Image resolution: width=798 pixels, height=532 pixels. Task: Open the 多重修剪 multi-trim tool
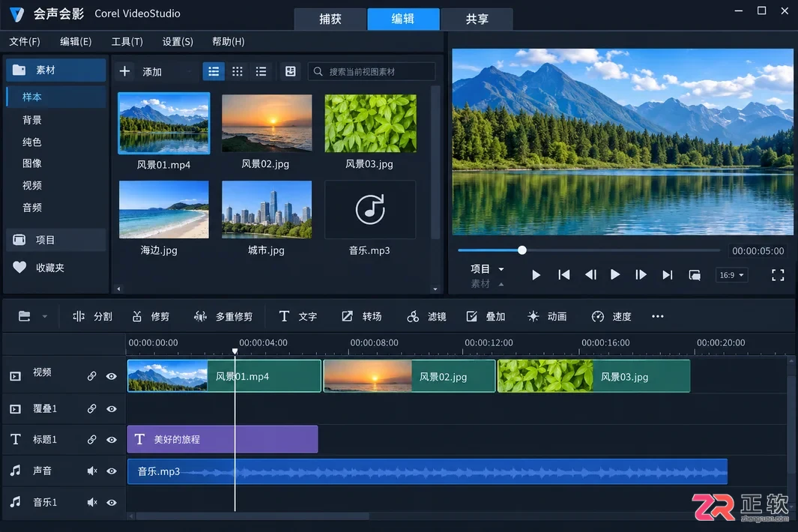(x=223, y=317)
